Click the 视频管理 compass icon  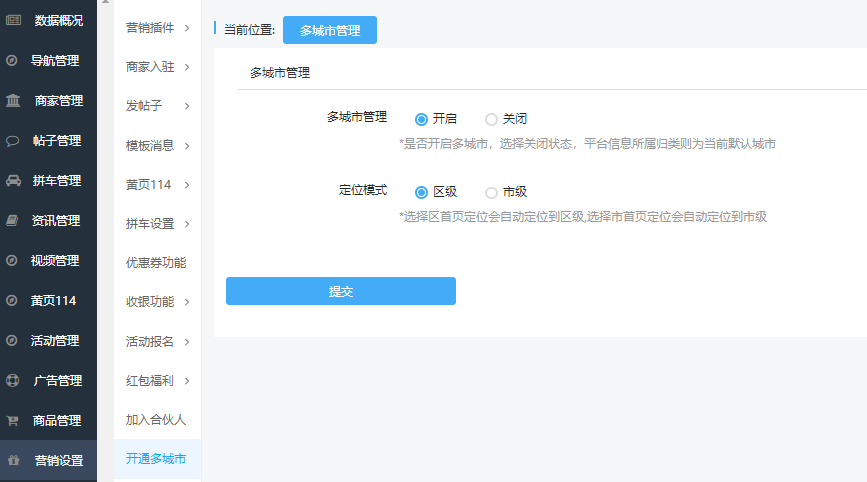(x=12, y=260)
